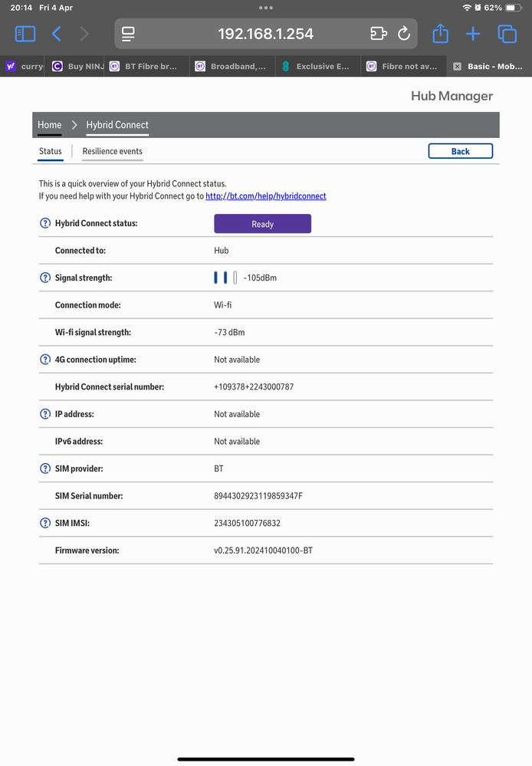Add a new tab with plus icon

tap(473, 34)
